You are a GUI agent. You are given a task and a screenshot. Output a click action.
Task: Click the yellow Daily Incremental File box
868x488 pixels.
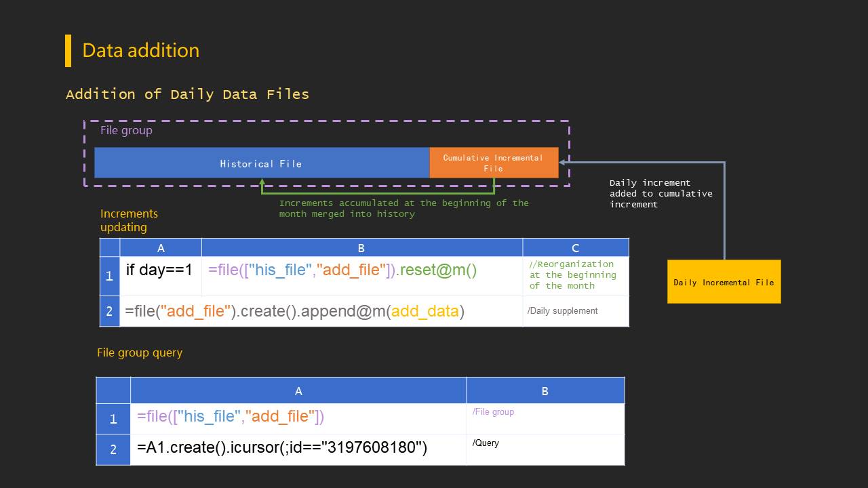[724, 282]
